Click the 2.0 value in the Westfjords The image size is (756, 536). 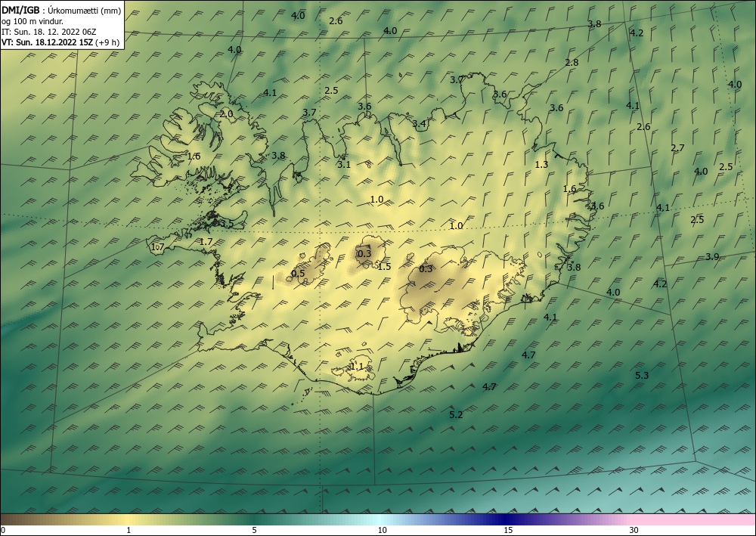tap(226, 114)
